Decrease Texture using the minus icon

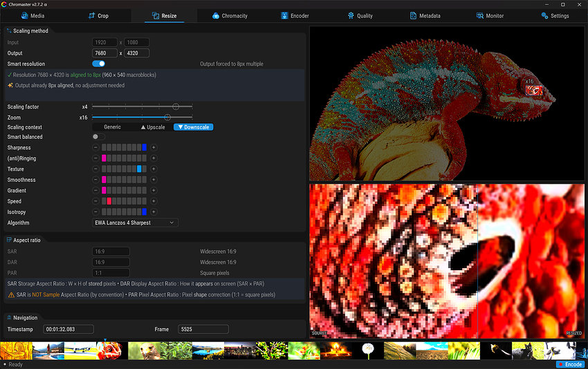[95, 169]
